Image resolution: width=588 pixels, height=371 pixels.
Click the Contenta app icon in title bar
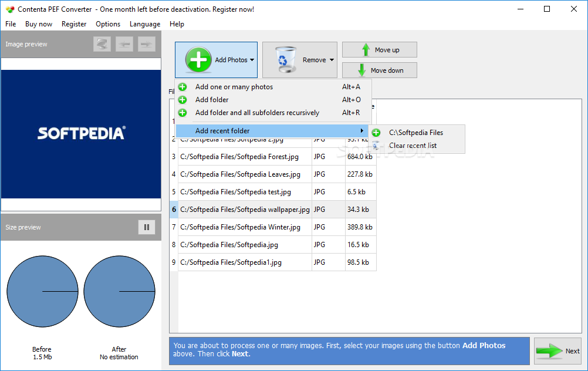click(x=10, y=9)
